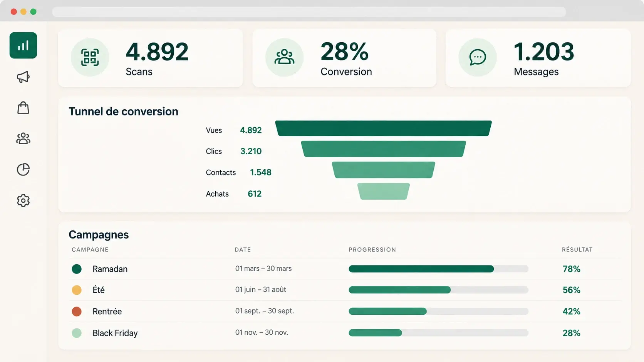Click the Rentrée orange-red color dot

pyautogui.click(x=77, y=311)
